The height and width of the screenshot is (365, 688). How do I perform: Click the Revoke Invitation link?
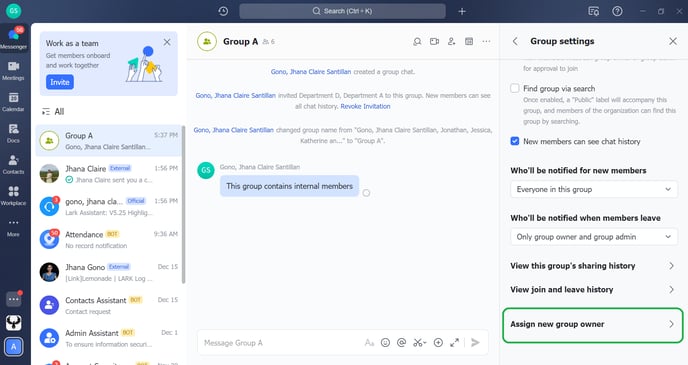click(x=365, y=106)
